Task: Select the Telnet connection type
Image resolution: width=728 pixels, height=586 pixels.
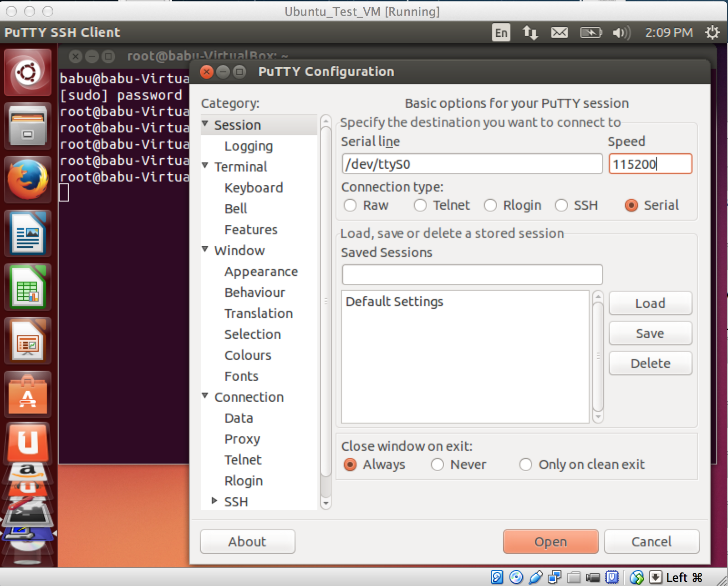Action: coord(420,205)
